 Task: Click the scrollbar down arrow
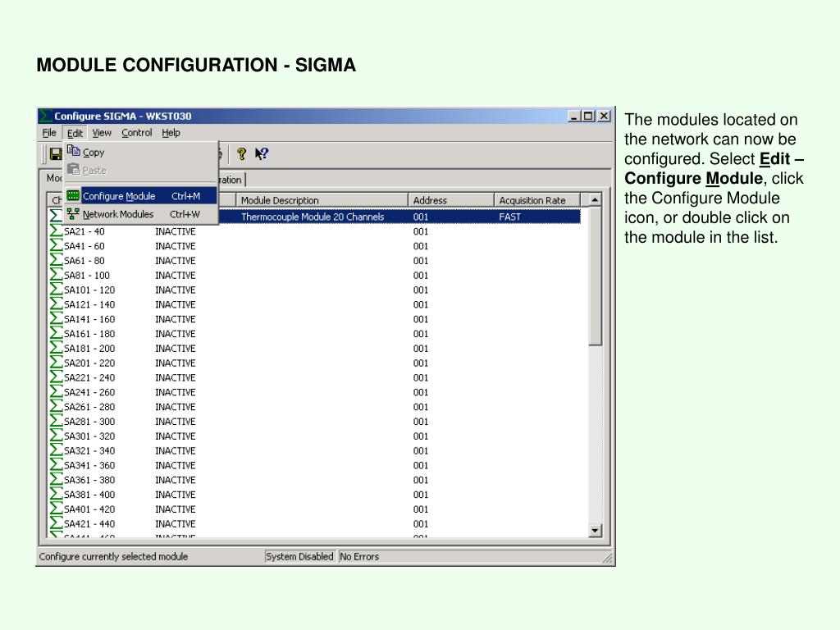[x=595, y=531]
